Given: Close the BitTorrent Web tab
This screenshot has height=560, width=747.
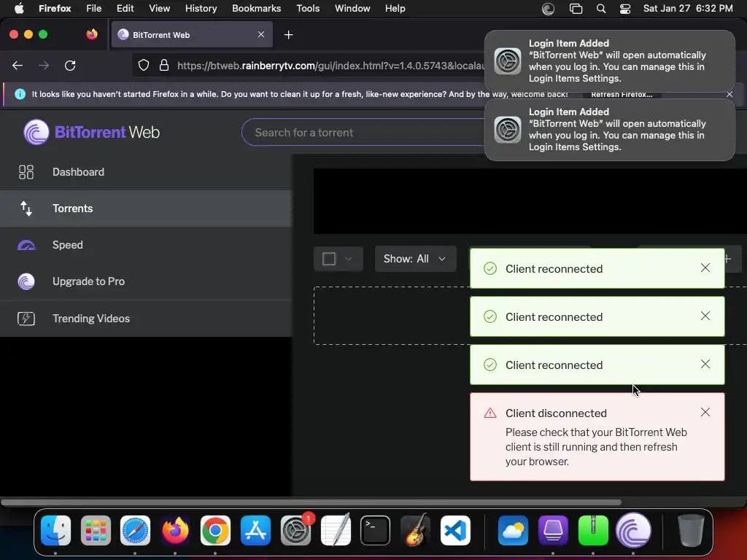Looking at the screenshot, I should pyautogui.click(x=261, y=34).
